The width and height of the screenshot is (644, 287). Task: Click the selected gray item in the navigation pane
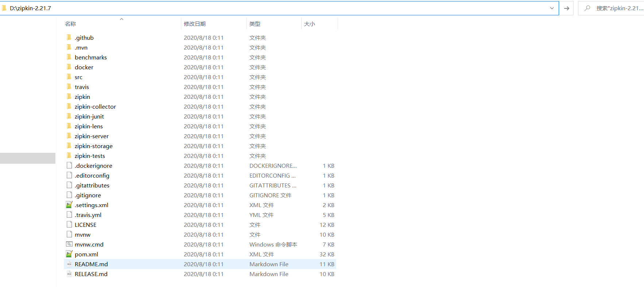pyautogui.click(x=28, y=158)
